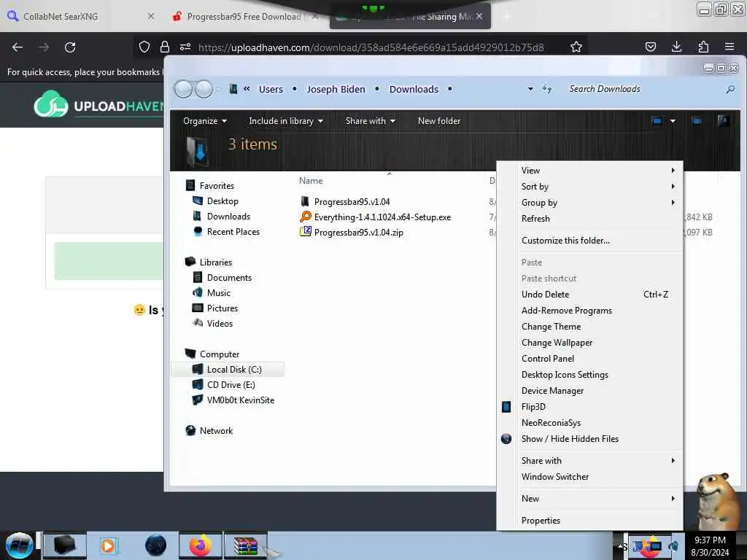Show site security lock info
The width and height of the screenshot is (747, 560).
(165, 47)
